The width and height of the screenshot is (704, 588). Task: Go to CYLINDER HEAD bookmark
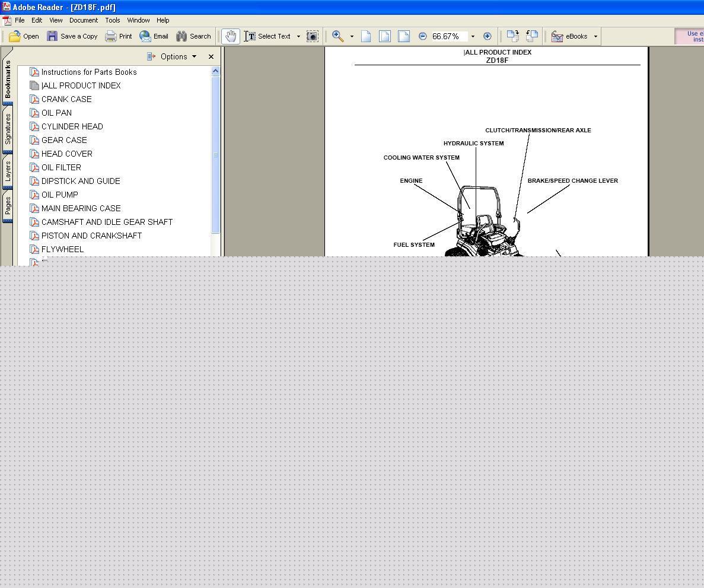pyautogui.click(x=66, y=126)
